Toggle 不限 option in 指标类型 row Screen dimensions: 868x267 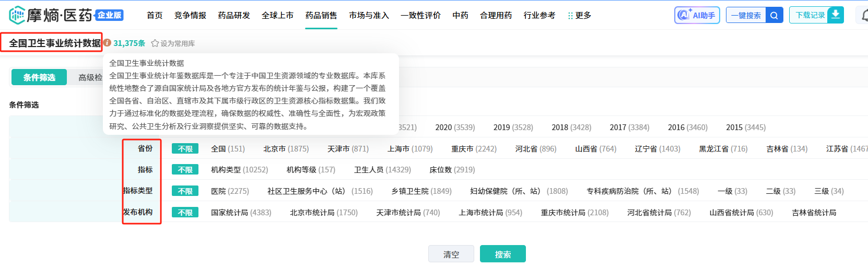(x=185, y=191)
